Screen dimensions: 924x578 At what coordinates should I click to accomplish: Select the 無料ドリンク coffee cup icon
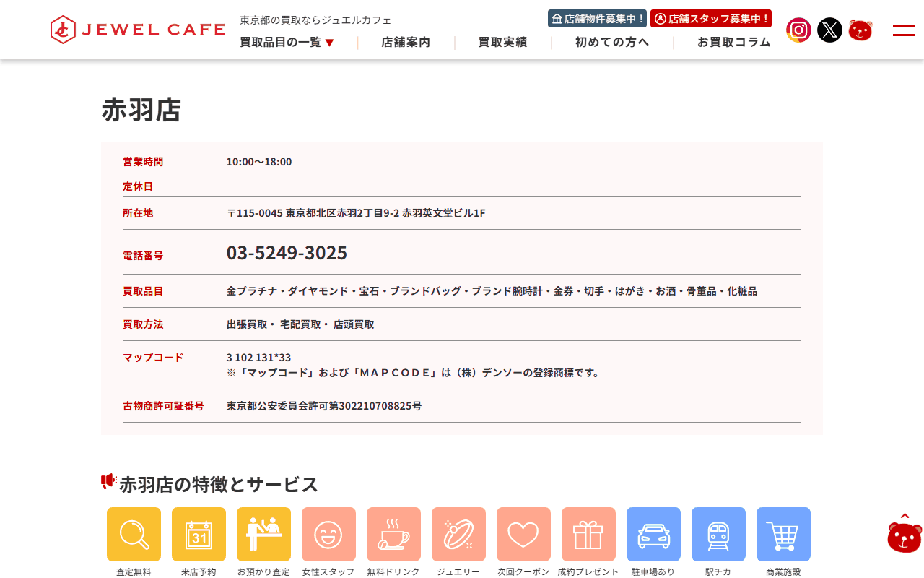[393, 535]
